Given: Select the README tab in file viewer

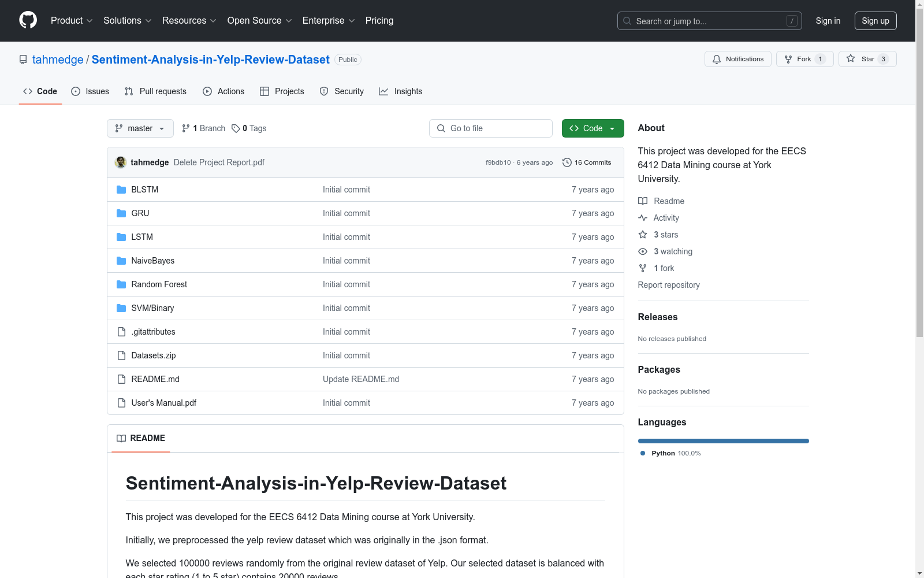Looking at the screenshot, I should coord(141,438).
